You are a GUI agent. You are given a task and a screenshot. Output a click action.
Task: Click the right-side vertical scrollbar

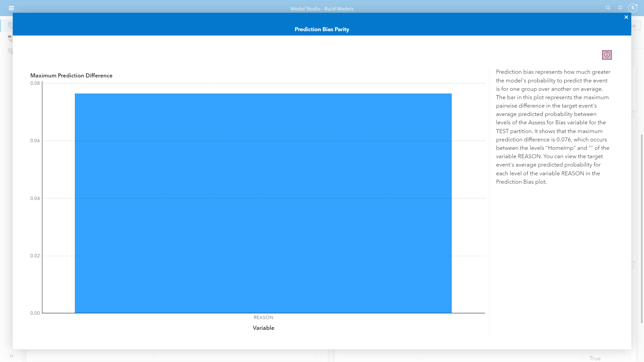[642, 228]
